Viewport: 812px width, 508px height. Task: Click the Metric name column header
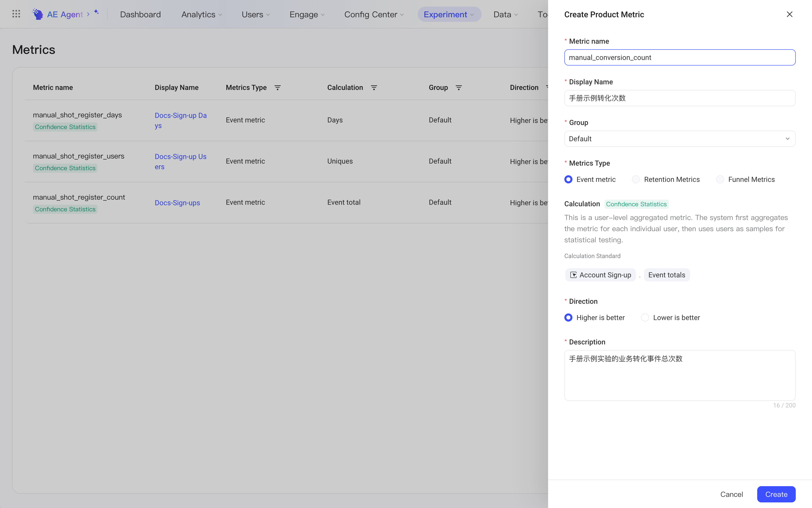[53, 88]
